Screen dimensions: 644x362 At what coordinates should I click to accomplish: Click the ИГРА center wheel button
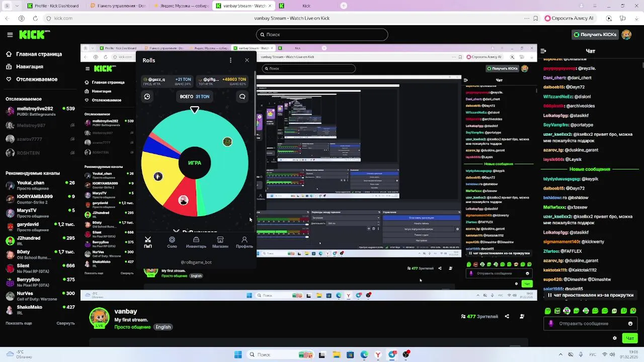[x=195, y=163]
